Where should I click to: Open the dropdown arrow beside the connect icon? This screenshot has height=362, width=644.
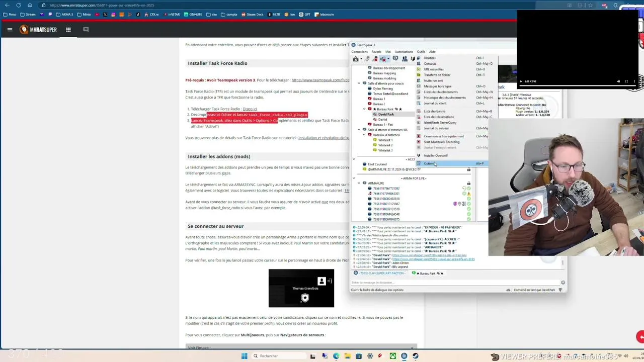click(x=361, y=59)
